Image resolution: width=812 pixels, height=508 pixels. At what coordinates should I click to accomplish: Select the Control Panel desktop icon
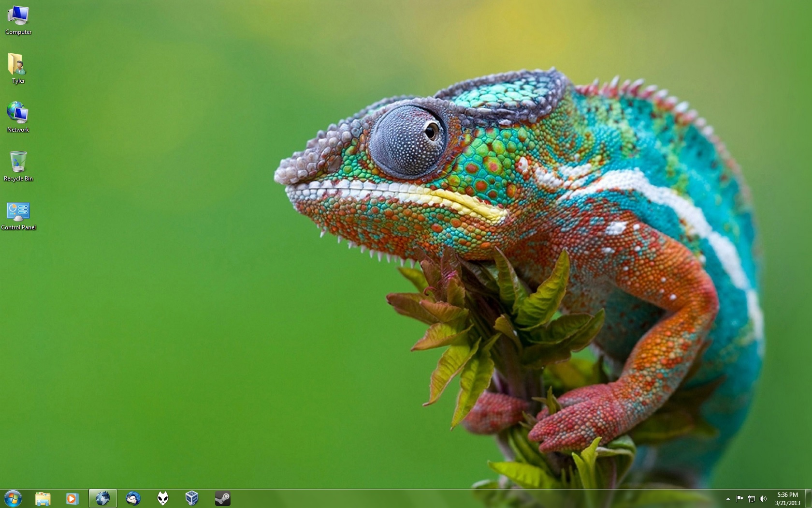(x=18, y=215)
